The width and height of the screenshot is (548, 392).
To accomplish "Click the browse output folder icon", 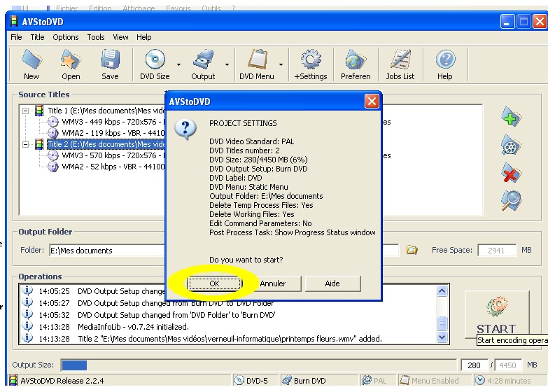I will 413,250.
